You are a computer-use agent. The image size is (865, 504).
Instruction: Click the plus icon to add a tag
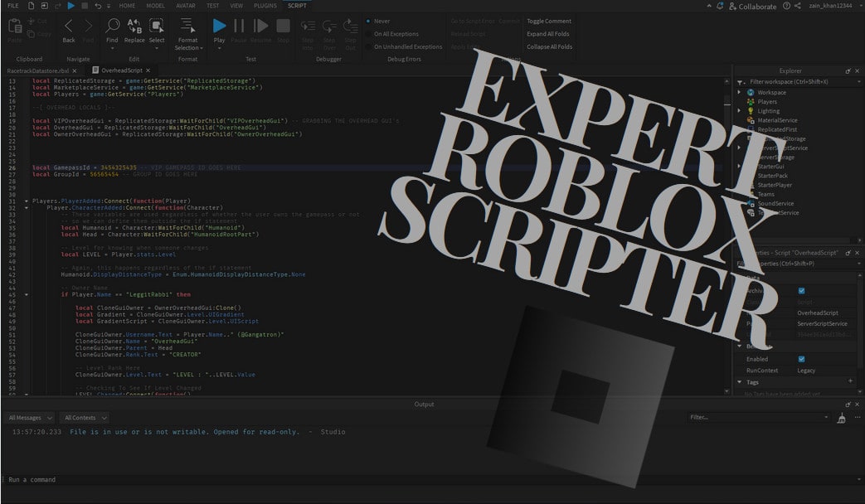click(850, 381)
